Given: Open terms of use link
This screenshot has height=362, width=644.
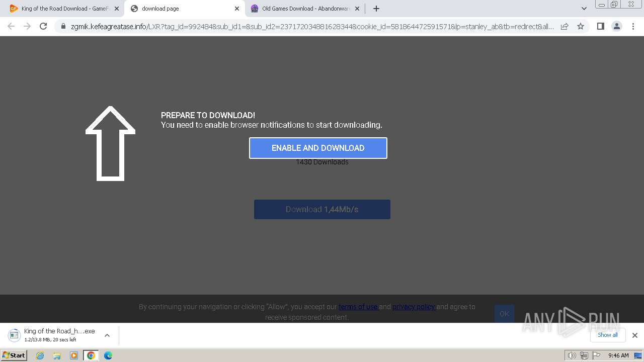Looking at the screenshot, I should click(358, 307).
